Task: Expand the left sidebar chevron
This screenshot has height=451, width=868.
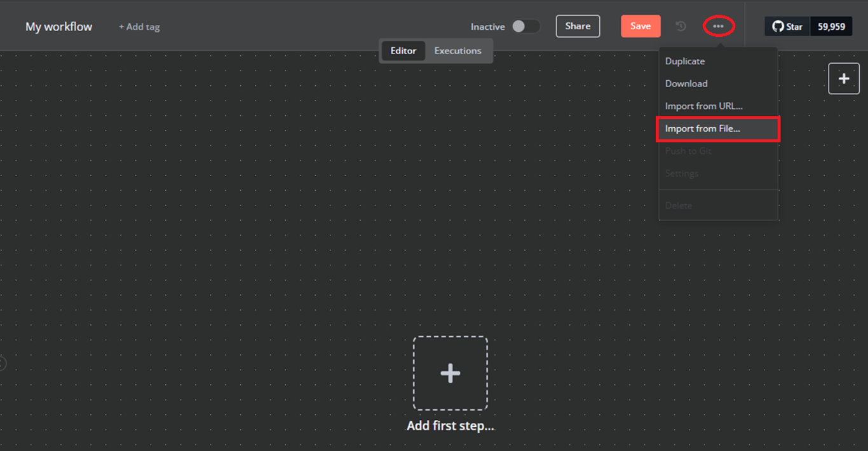Action: (3, 363)
